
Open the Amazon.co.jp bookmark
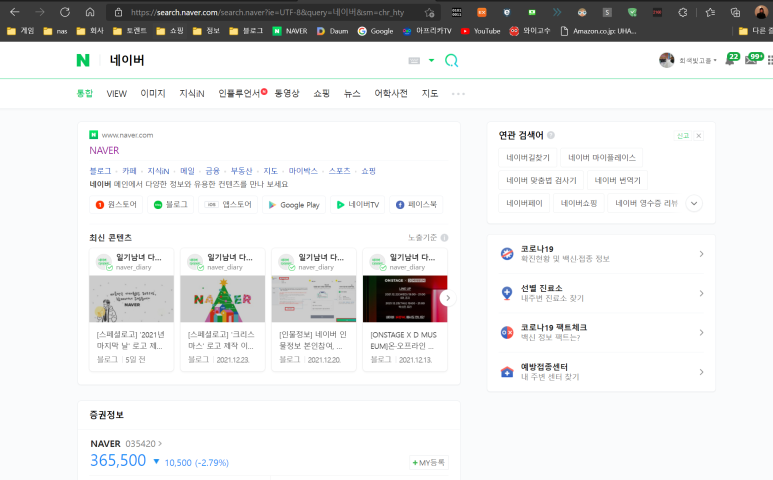coord(598,31)
